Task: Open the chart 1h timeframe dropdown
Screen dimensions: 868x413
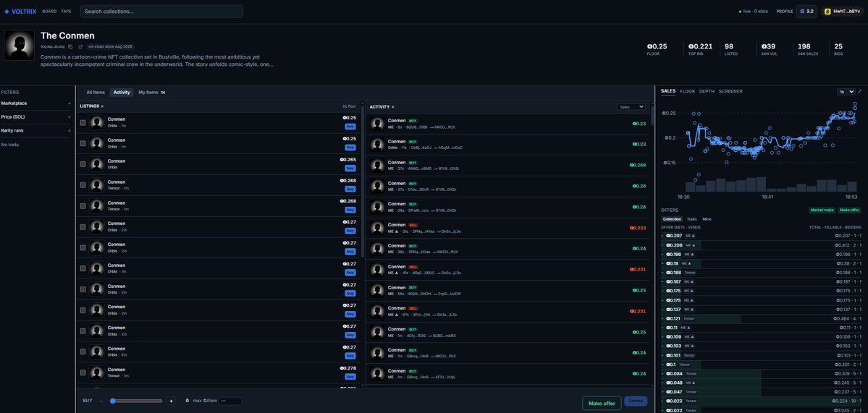Action: [846, 92]
